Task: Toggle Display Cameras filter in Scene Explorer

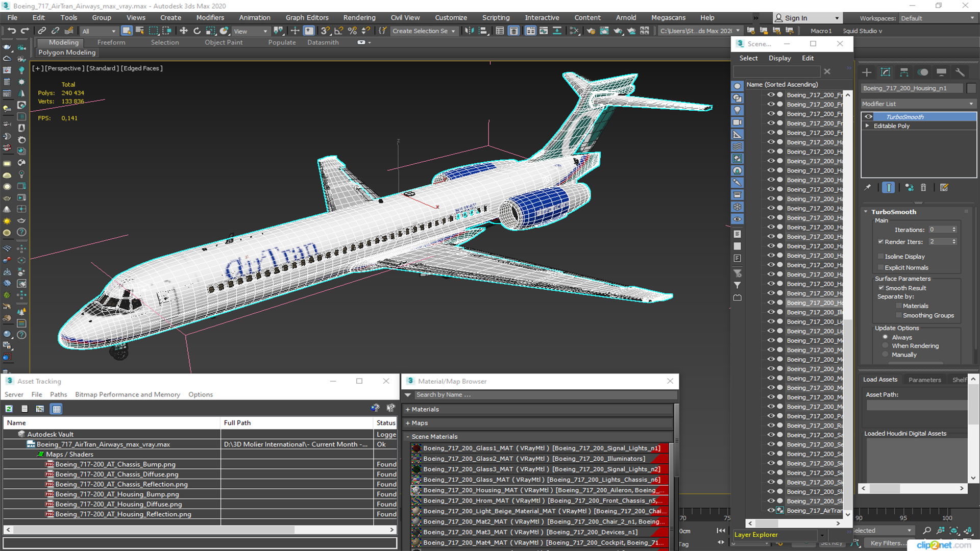Action: [x=738, y=122]
